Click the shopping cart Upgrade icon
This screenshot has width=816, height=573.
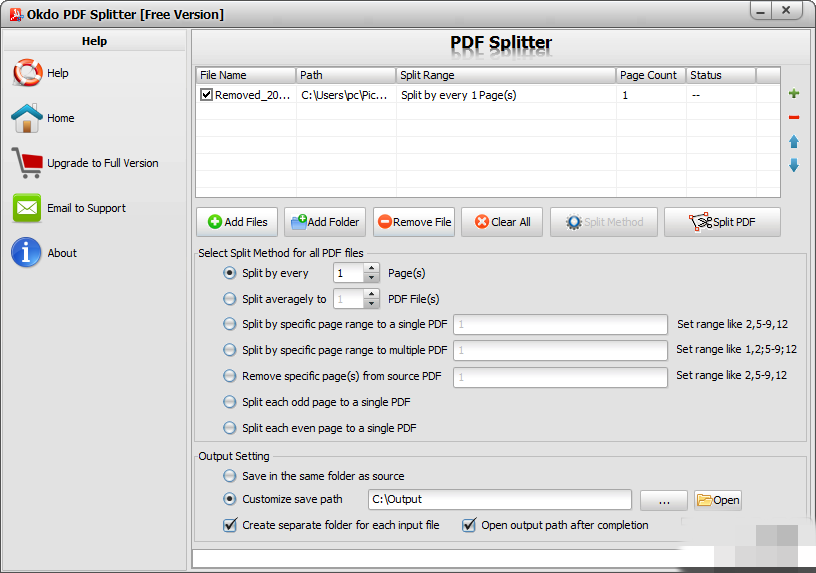click(27, 163)
